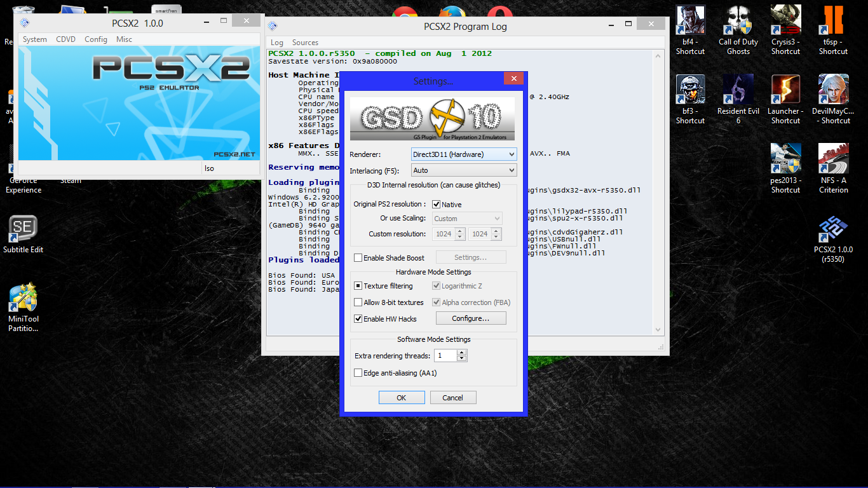Image resolution: width=868 pixels, height=488 pixels.
Task: Open the Firefox desktop icon
Action: [x=452, y=13]
